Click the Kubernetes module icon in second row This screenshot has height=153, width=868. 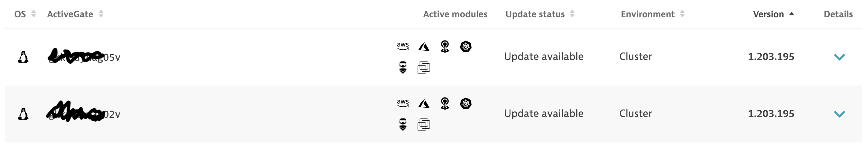465,103
